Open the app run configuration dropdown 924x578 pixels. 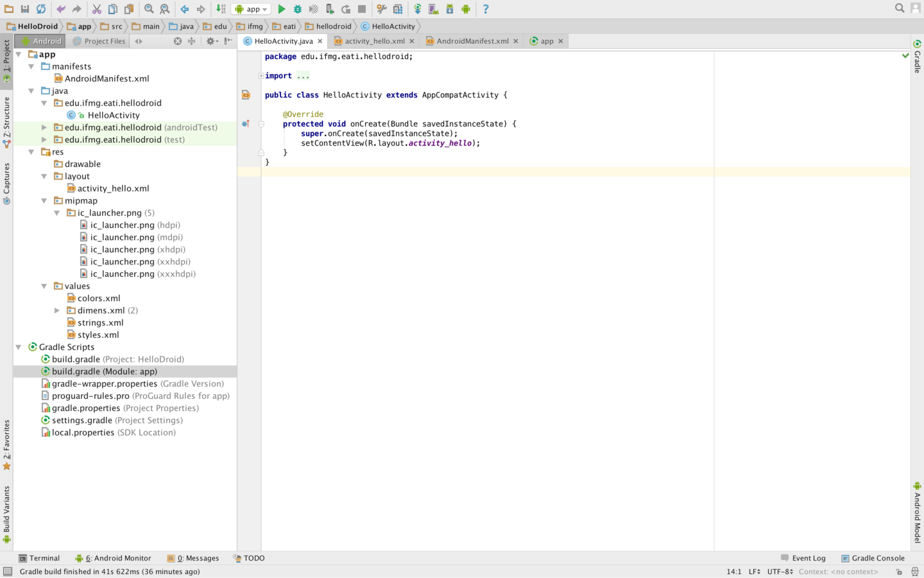(250, 9)
